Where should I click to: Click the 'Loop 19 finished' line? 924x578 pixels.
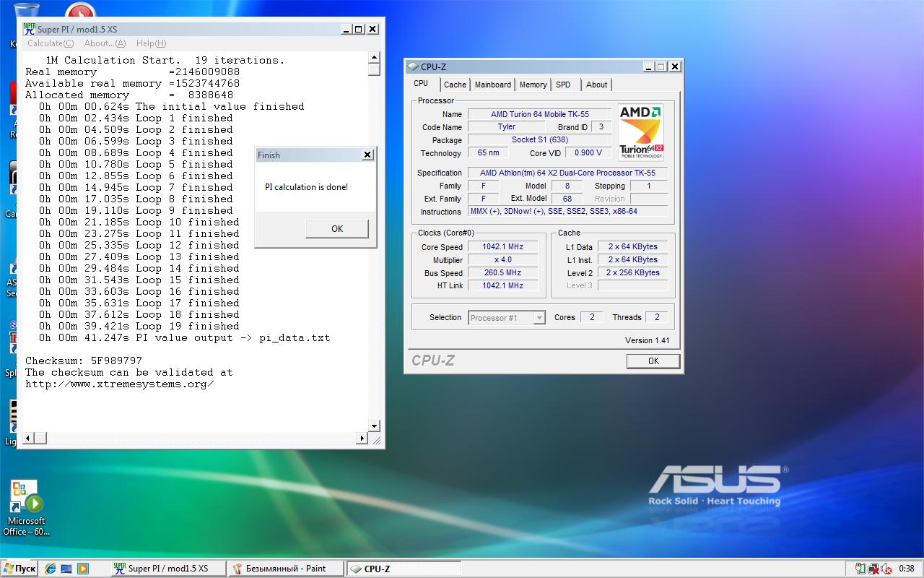139,326
